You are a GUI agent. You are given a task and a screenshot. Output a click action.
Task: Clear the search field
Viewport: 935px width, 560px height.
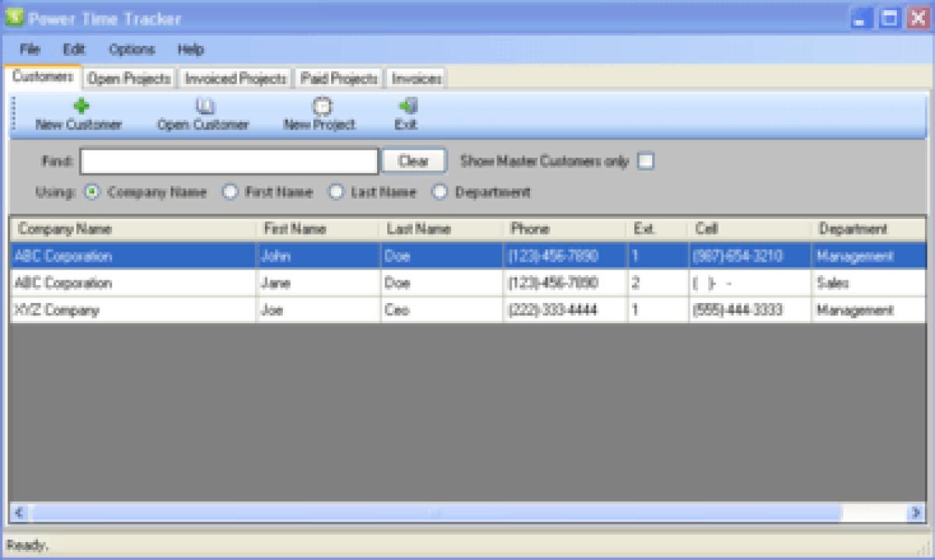tap(413, 160)
